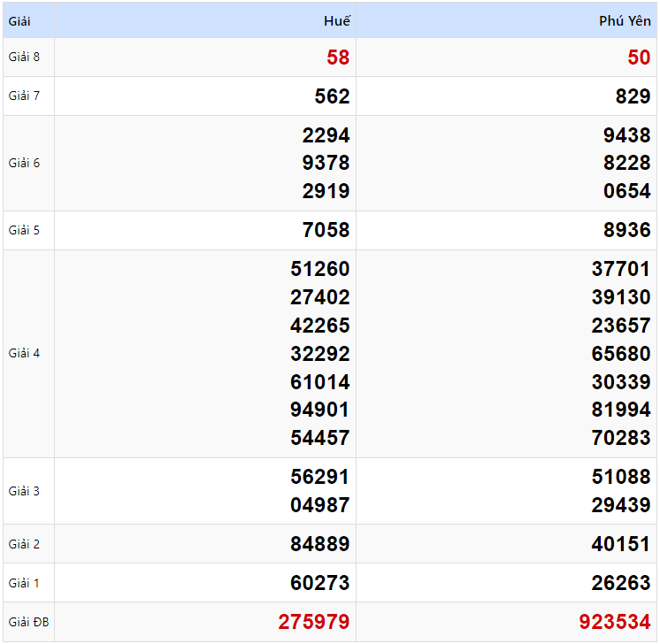The height and width of the screenshot is (644, 660).
Task: Select Huế Giải 5 number 7058
Action: (326, 231)
